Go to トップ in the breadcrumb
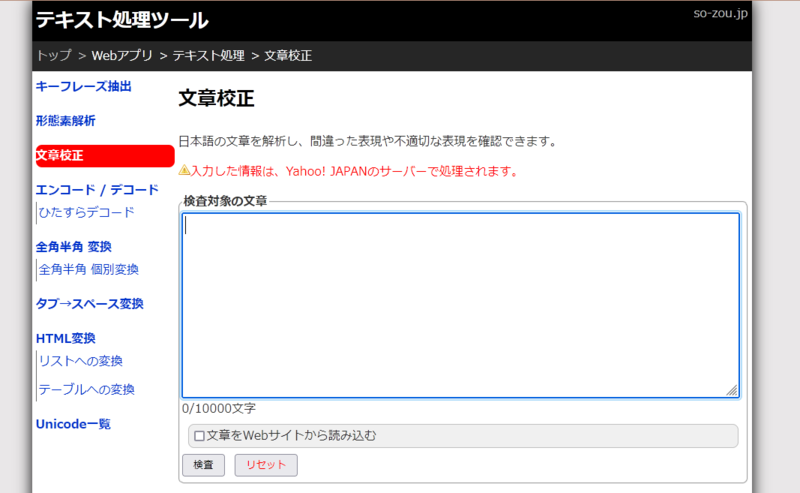Image resolution: width=800 pixels, height=493 pixels. (x=54, y=55)
